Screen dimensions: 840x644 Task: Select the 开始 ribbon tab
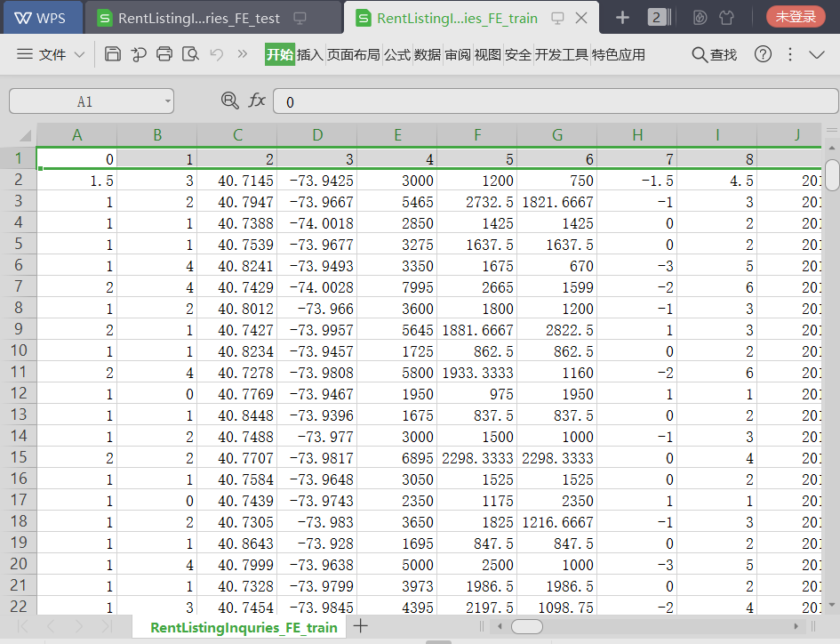click(280, 54)
